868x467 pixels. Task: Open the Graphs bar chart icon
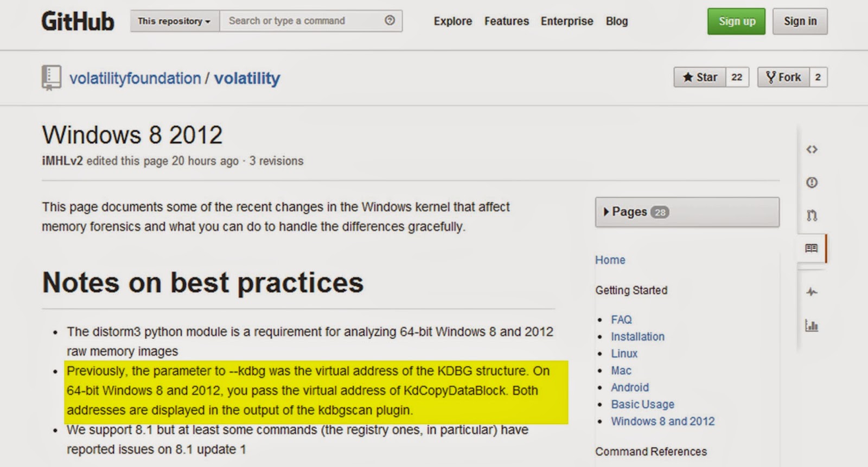point(812,325)
